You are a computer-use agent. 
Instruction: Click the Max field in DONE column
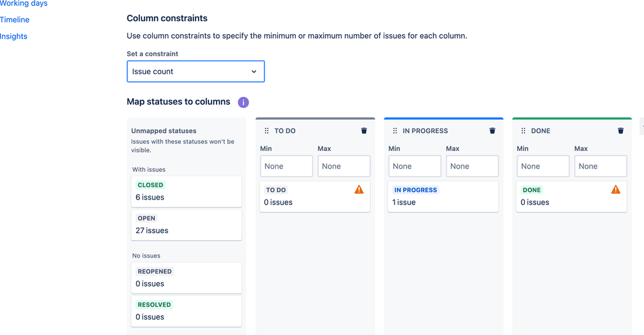click(600, 166)
